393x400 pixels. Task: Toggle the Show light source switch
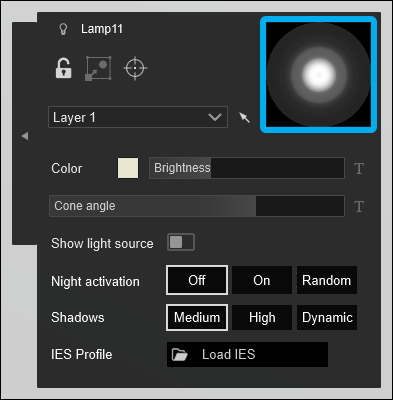181,242
